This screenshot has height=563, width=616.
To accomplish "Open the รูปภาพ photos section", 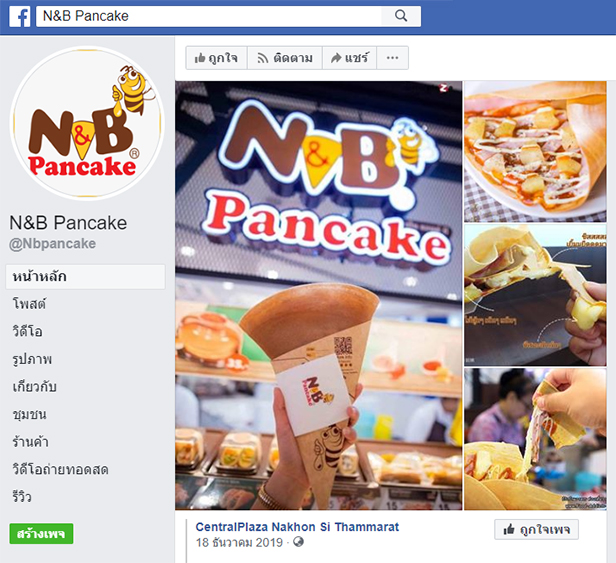I will (32, 359).
